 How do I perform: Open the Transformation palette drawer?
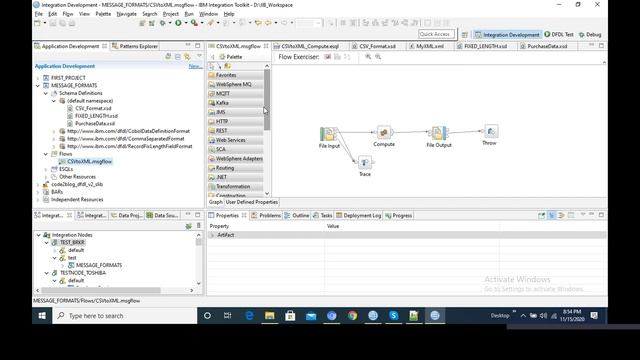[236, 187]
